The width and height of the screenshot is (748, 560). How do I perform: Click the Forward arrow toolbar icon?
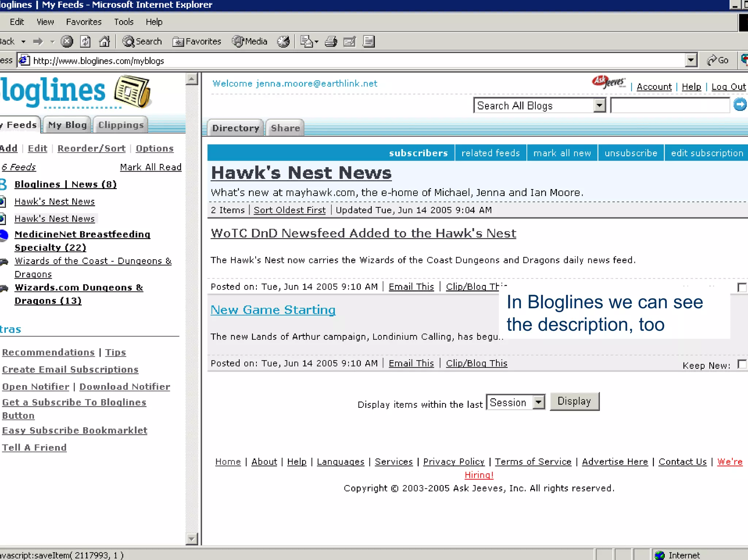pyautogui.click(x=38, y=42)
